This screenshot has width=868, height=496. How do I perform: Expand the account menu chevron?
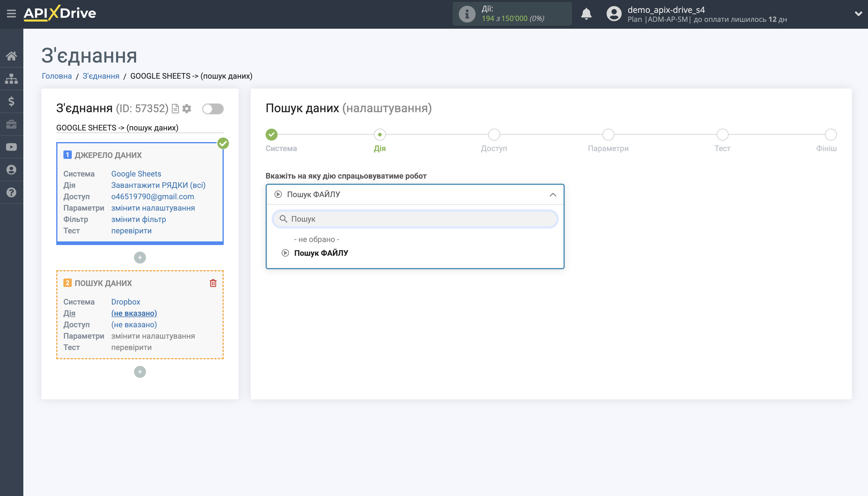(858, 14)
